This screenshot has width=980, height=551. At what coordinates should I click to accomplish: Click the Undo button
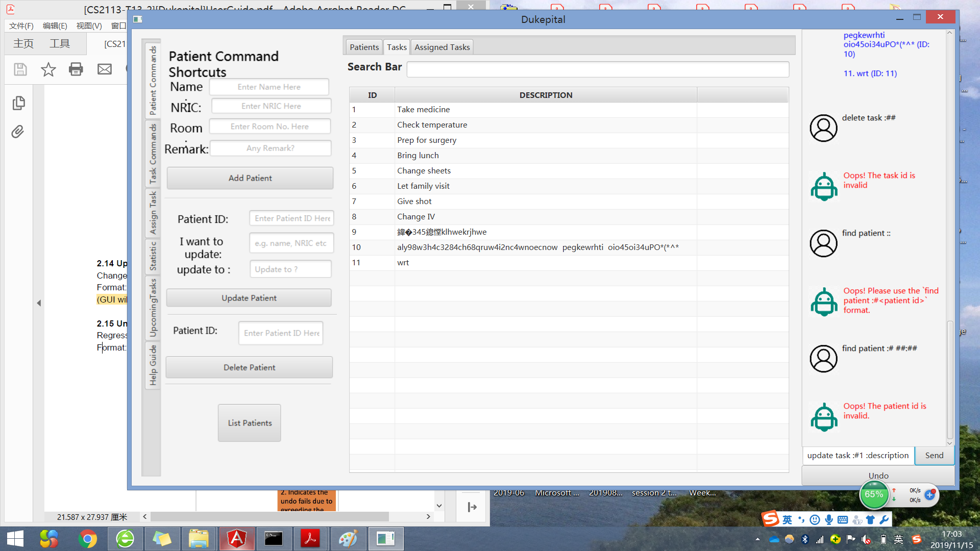pos(878,475)
